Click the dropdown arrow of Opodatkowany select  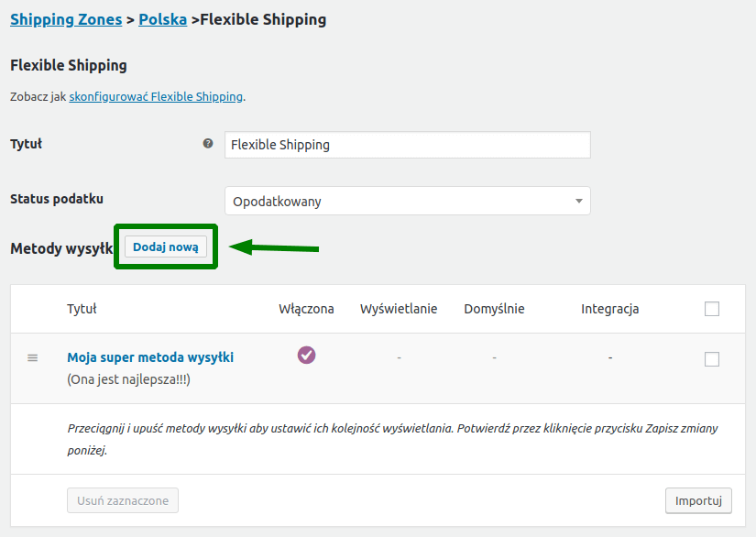pos(578,201)
